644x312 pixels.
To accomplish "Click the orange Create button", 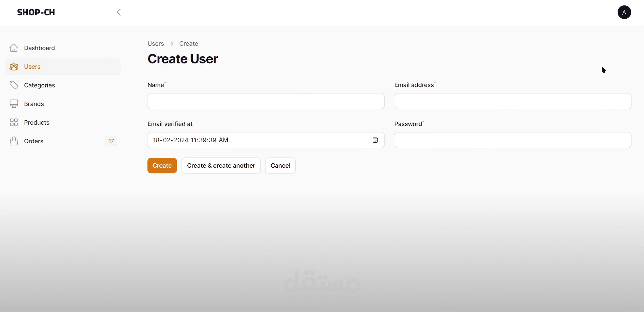I will [162, 166].
